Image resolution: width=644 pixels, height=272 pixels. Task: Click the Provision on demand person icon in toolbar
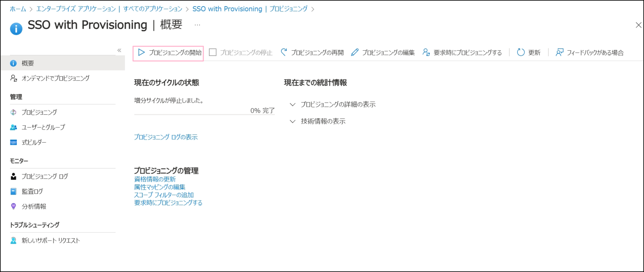[426, 52]
